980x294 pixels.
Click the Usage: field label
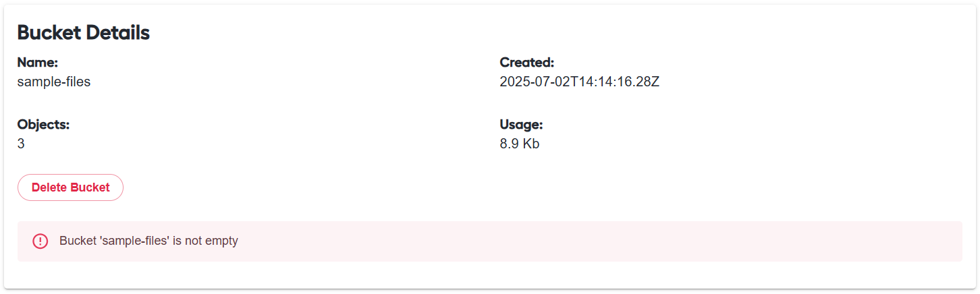coord(522,125)
